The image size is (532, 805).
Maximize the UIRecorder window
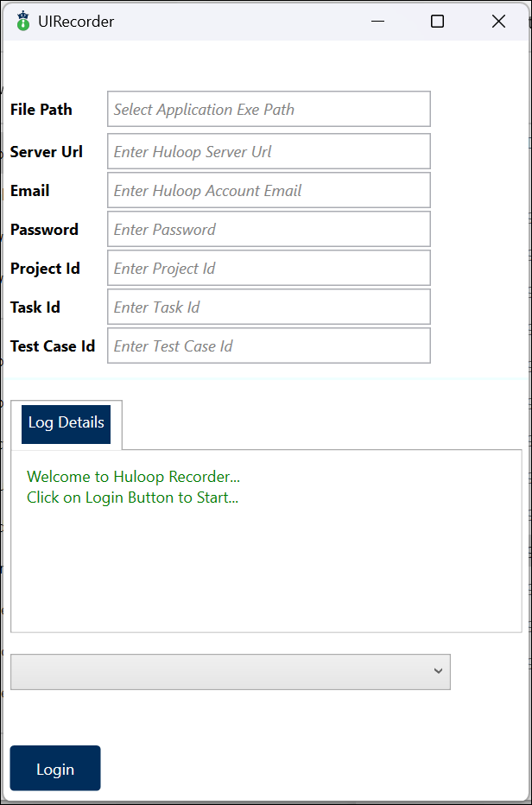pyautogui.click(x=437, y=22)
